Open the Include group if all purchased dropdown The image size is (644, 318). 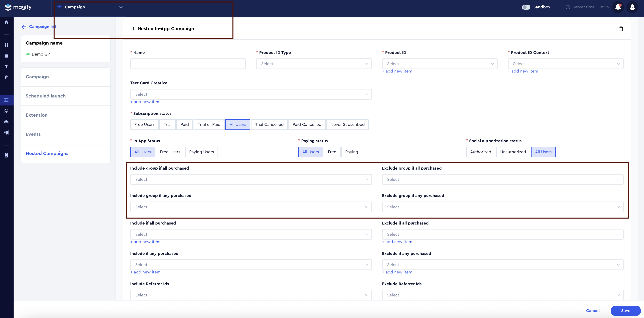[x=251, y=179]
